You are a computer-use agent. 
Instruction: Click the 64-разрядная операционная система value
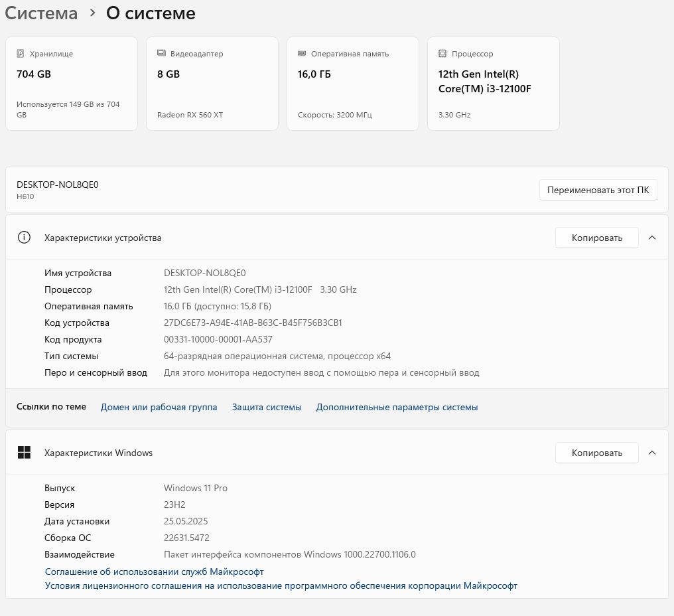(277, 356)
